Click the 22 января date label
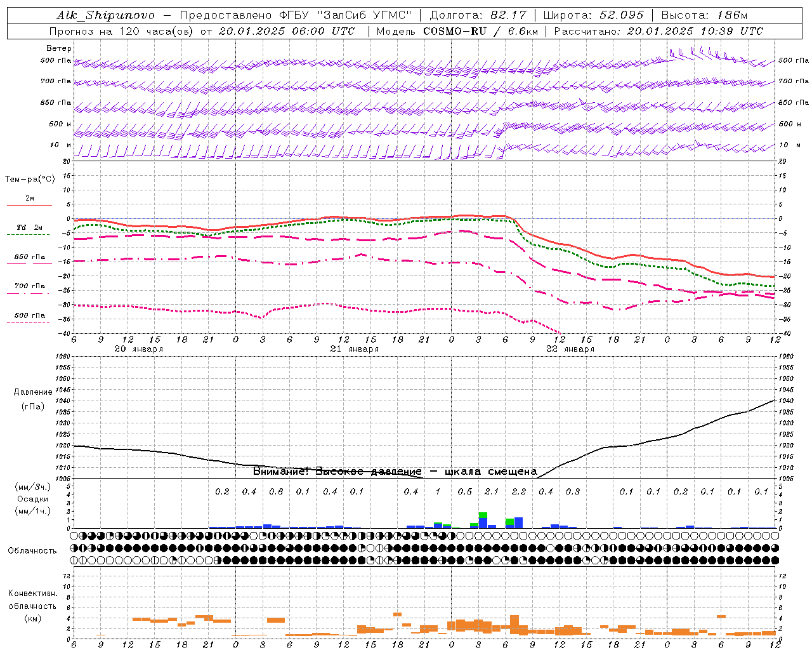Image resolution: width=812 pixels, height=650 pixels. coord(570,349)
